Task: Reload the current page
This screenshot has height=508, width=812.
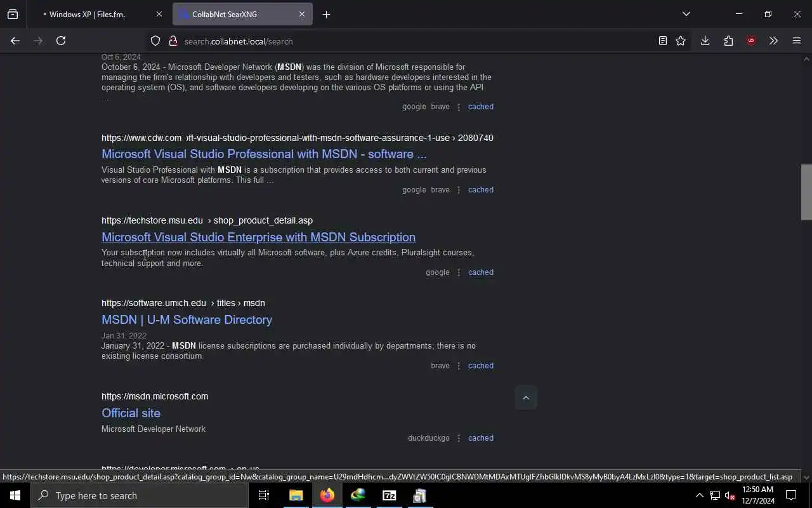Action: tap(61, 41)
